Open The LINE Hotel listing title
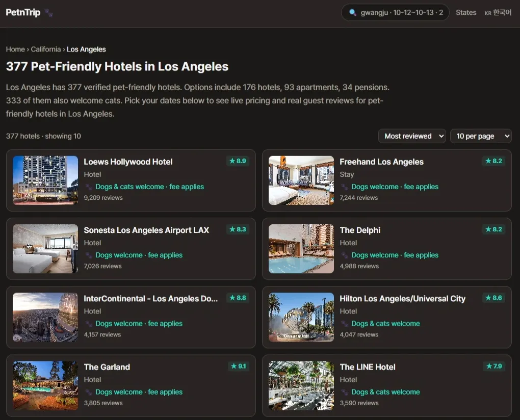The width and height of the screenshot is (520, 420). click(368, 367)
